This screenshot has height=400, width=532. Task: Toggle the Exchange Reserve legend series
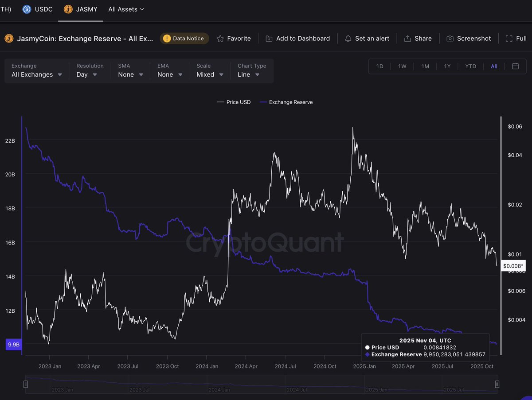pos(286,102)
